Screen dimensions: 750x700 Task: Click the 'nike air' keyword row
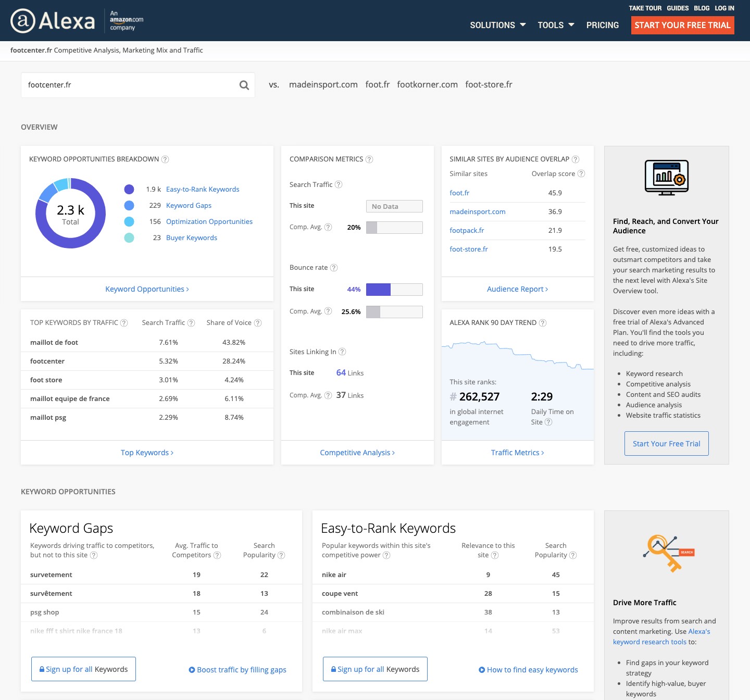tap(453, 575)
